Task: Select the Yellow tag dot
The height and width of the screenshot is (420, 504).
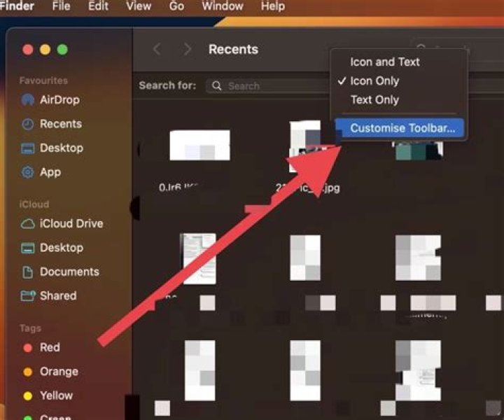Action: pyautogui.click(x=28, y=396)
